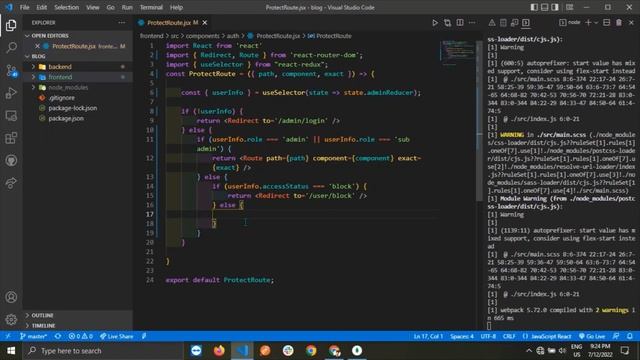Select the ProtectRoute.jsx editor tab
The width and height of the screenshot is (640, 360).
tap(173, 23)
